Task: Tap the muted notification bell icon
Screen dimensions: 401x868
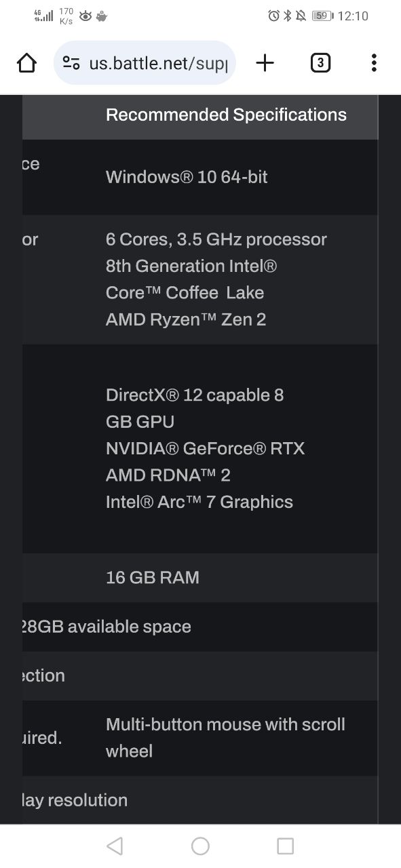Action: point(301,16)
